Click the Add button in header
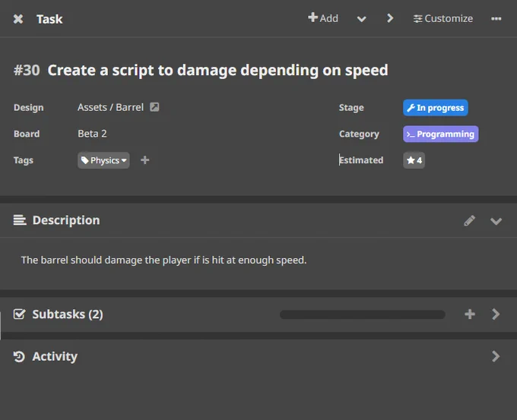517x420 pixels. [323, 18]
